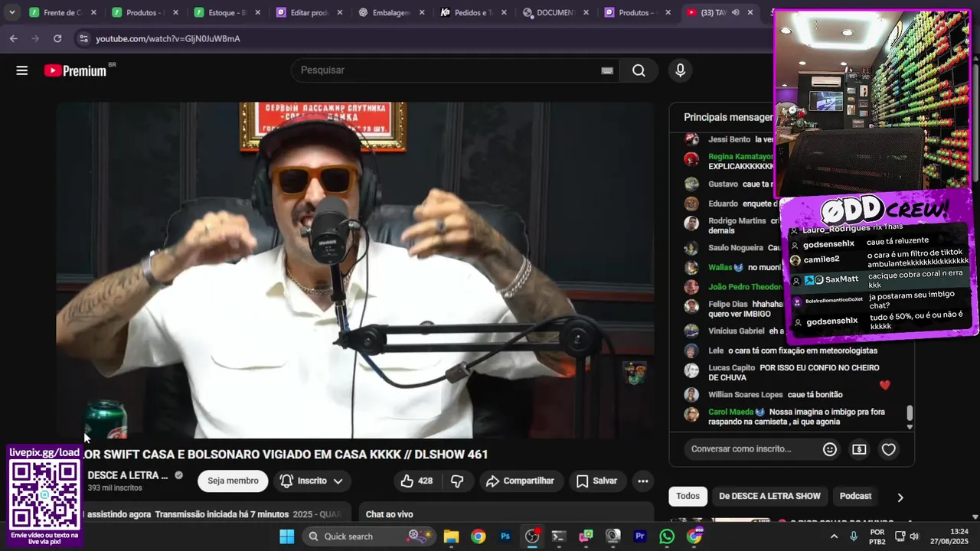Select the Podcast filter chip
Screen dimensions: 980x551
pyautogui.click(x=855, y=496)
